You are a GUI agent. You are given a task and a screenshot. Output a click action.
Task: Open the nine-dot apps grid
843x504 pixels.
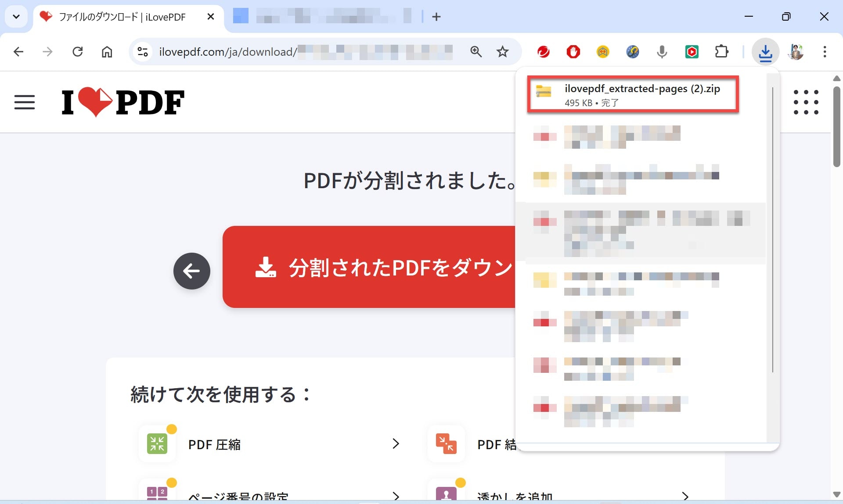click(806, 102)
